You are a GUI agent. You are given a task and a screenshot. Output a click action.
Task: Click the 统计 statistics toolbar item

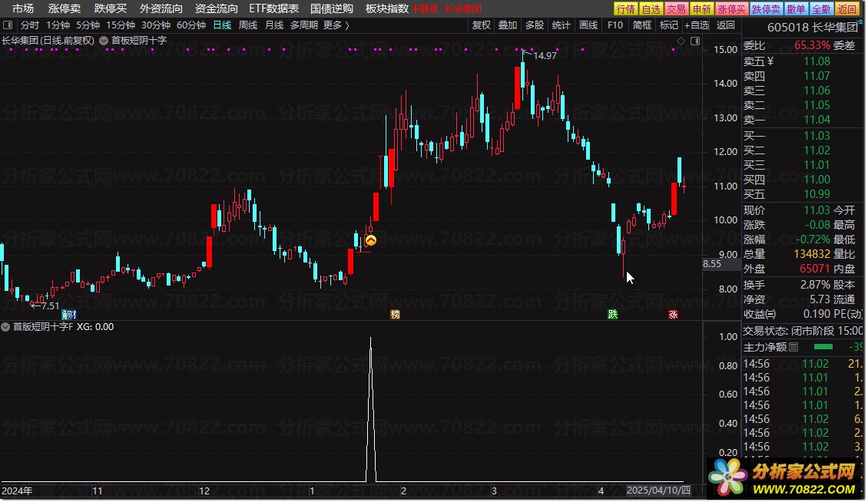point(561,25)
